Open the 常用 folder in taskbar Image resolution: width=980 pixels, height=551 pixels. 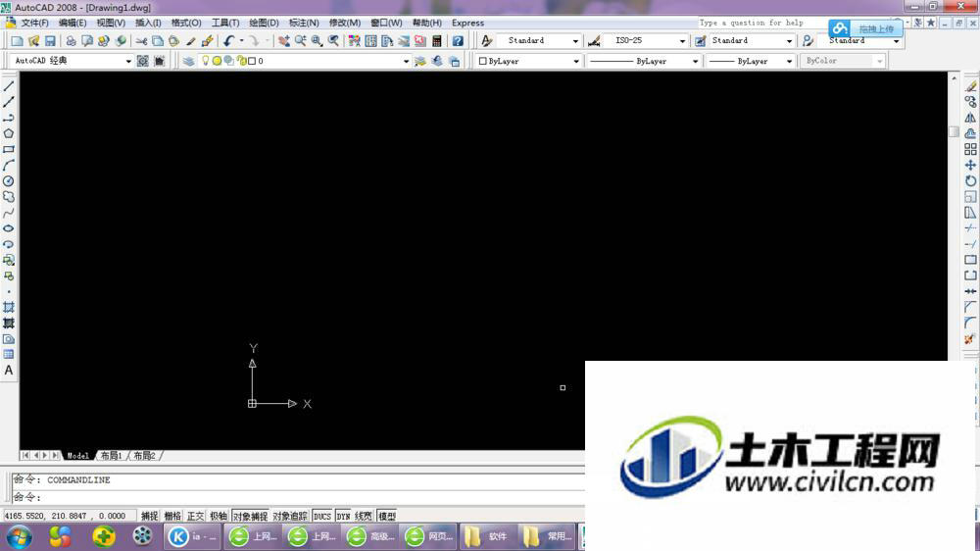[546, 536]
